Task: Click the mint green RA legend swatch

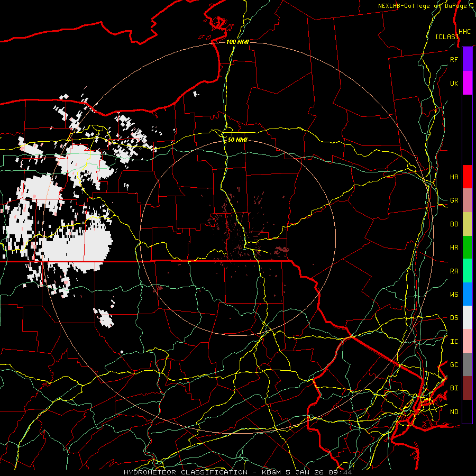Action: click(x=467, y=271)
